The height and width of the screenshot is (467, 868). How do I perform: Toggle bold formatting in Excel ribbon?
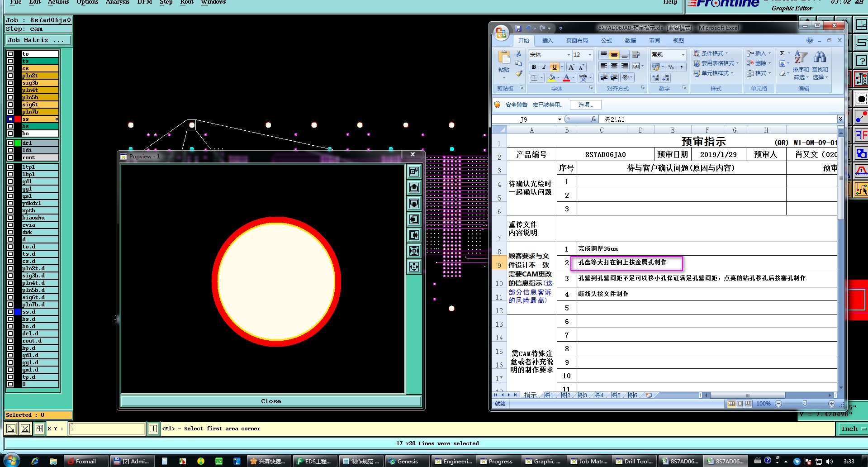pos(534,67)
